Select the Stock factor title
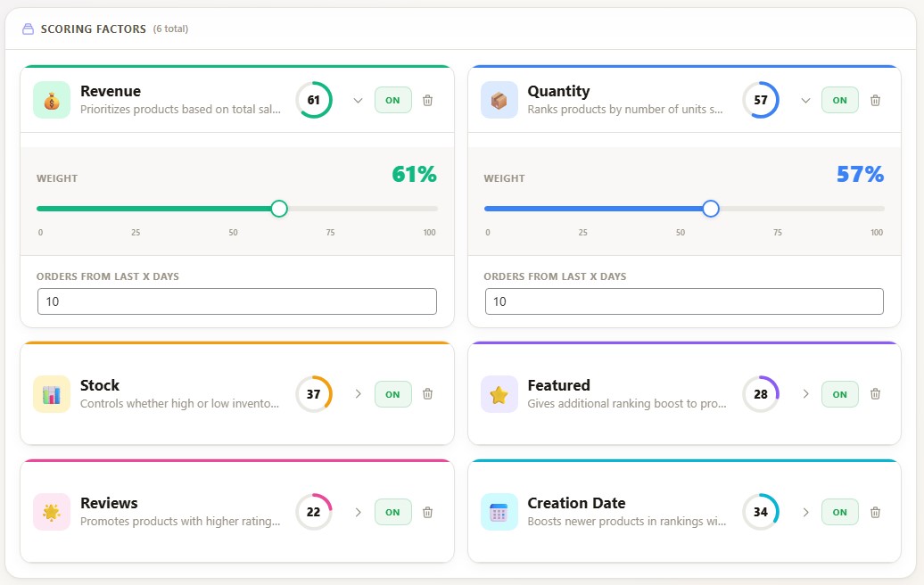Screen dimensions: 924x585 [x=100, y=385]
